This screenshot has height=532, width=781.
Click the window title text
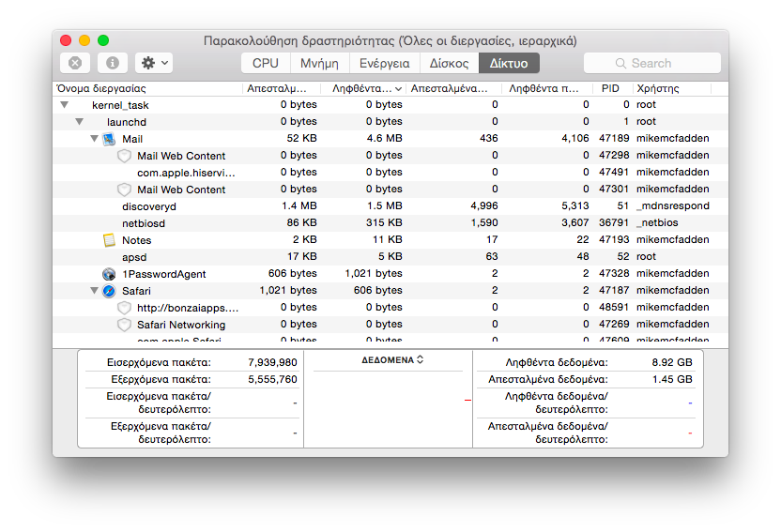click(x=390, y=40)
